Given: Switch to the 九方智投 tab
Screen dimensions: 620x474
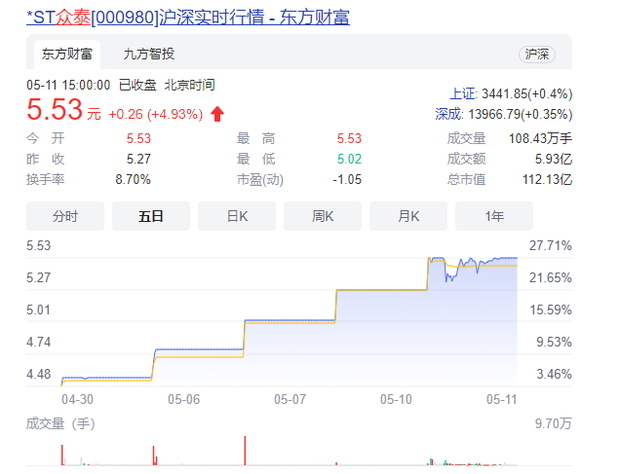Looking at the screenshot, I should 148,54.
